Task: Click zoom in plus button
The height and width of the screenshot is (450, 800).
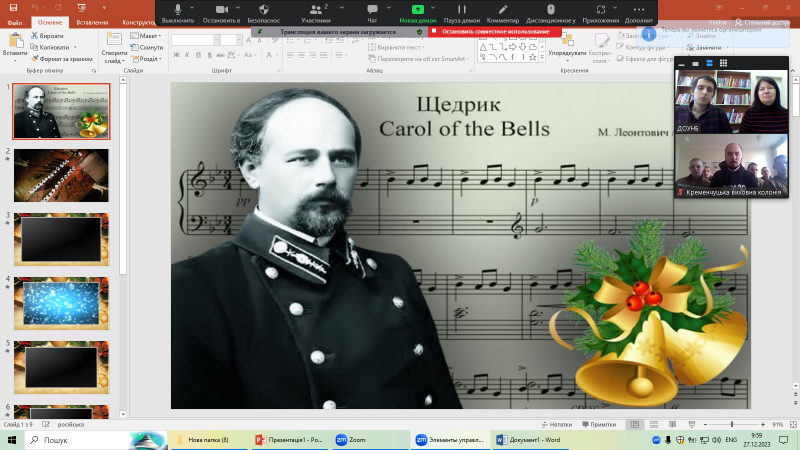Action: coord(763,424)
